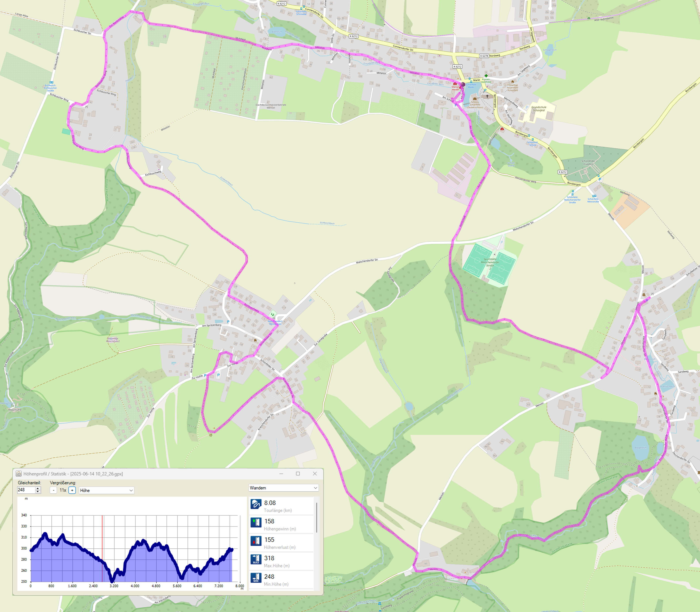Click the app icon in Höhenprofil title bar
The image size is (700, 612).
tap(19, 474)
